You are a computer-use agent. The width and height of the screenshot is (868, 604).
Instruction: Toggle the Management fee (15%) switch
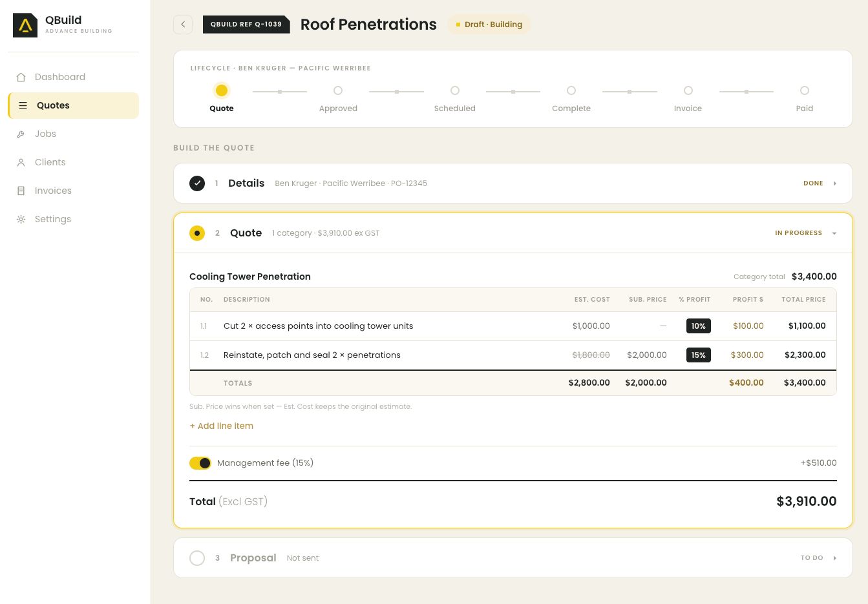point(200,463)
